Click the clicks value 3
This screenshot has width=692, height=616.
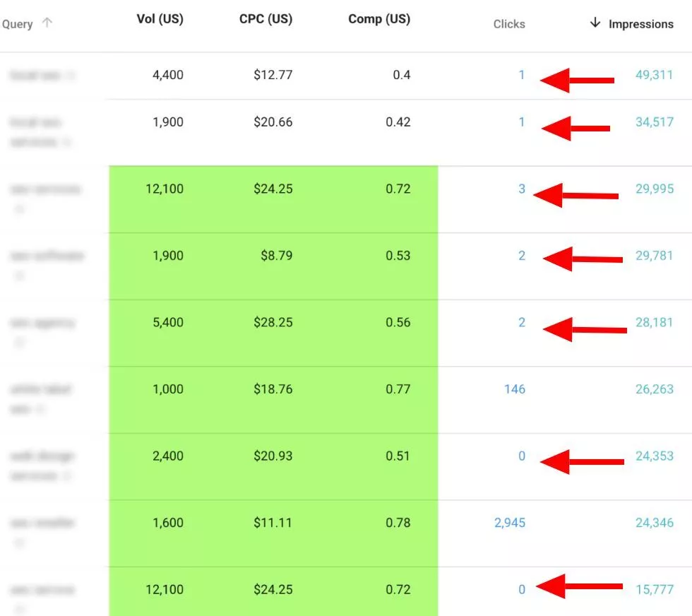click(521, 189)
